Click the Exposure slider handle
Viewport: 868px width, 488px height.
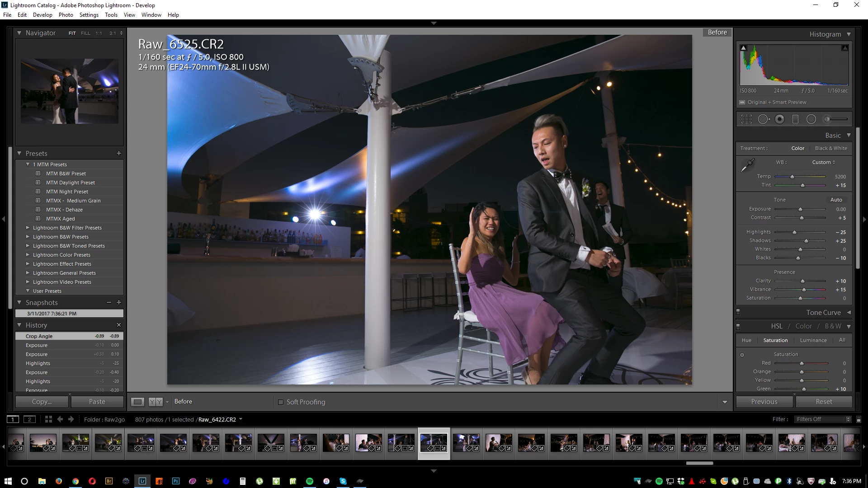(800, 209)
